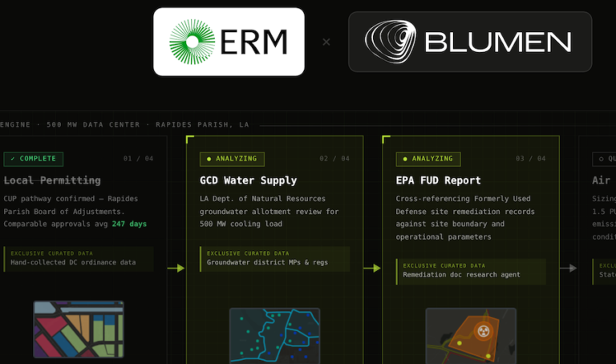Click the green ERM sunburst emblem
This screenshot has height=364, width=616.
coord(192,42)
